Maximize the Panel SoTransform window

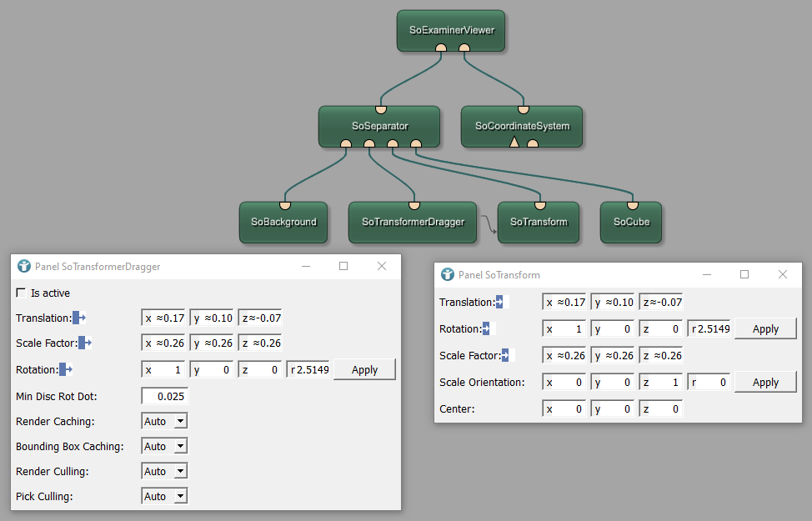coord(744,274)
